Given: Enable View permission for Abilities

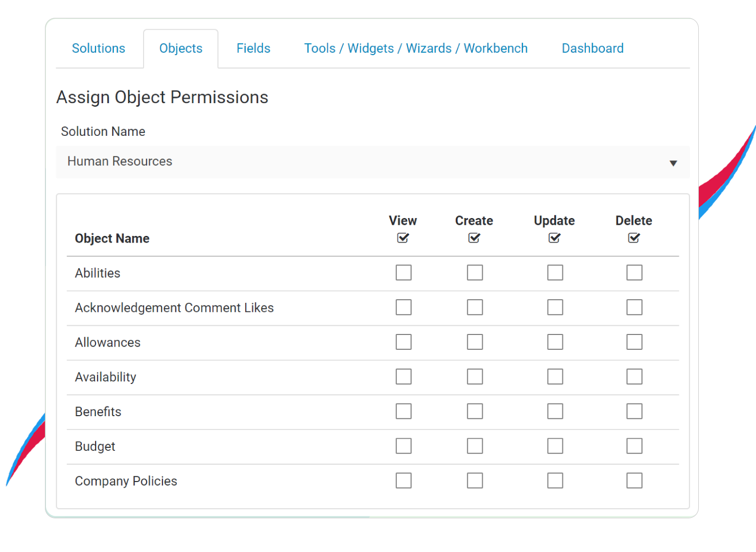Looking at the screenshot, I should (403, 273).
